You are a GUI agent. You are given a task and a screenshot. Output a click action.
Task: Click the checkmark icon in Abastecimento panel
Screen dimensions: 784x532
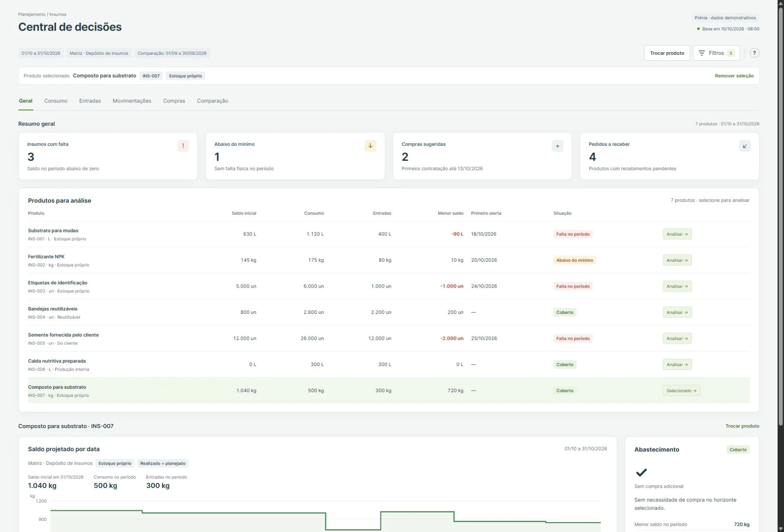coord(641,472)
